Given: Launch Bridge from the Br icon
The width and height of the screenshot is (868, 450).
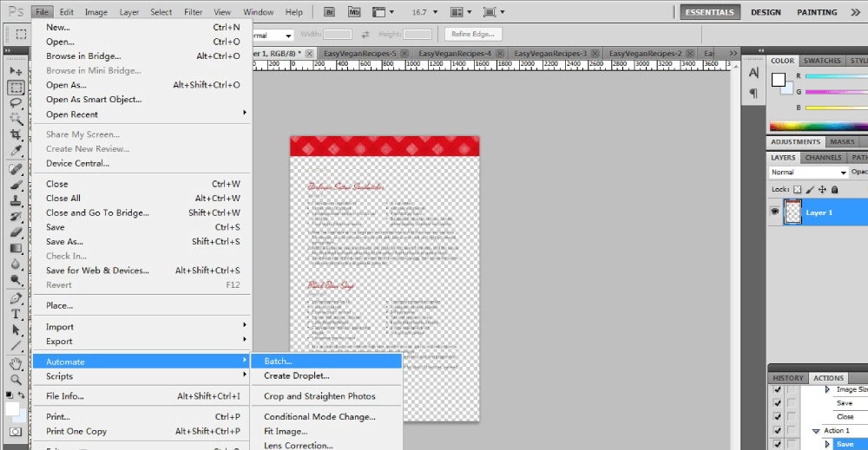Looking at the screenshot, I should (331, 12).
